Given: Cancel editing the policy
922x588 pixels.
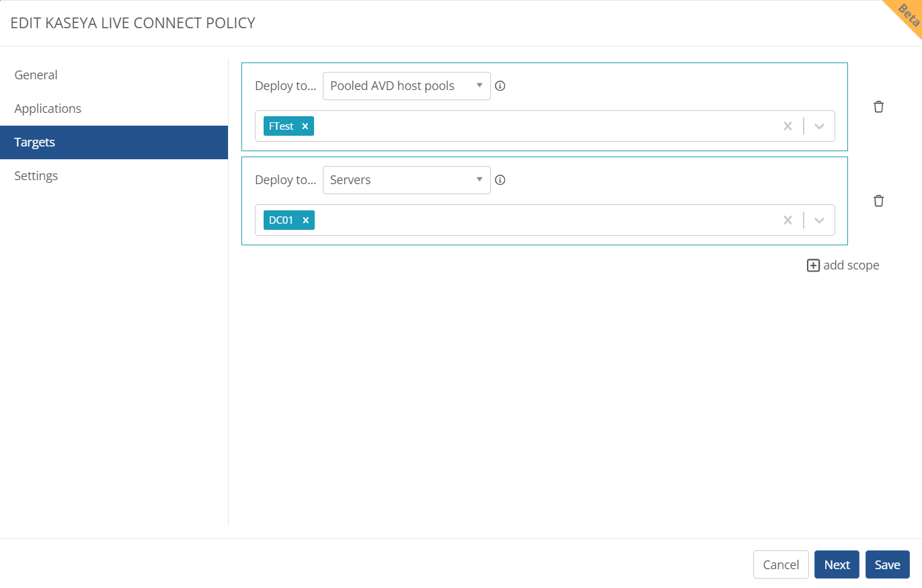Looking at the screenshot, I should [x=781, y=565].
